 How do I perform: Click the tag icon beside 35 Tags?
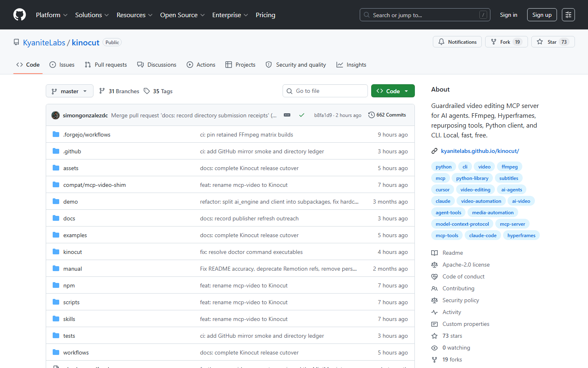coord(147,91)
